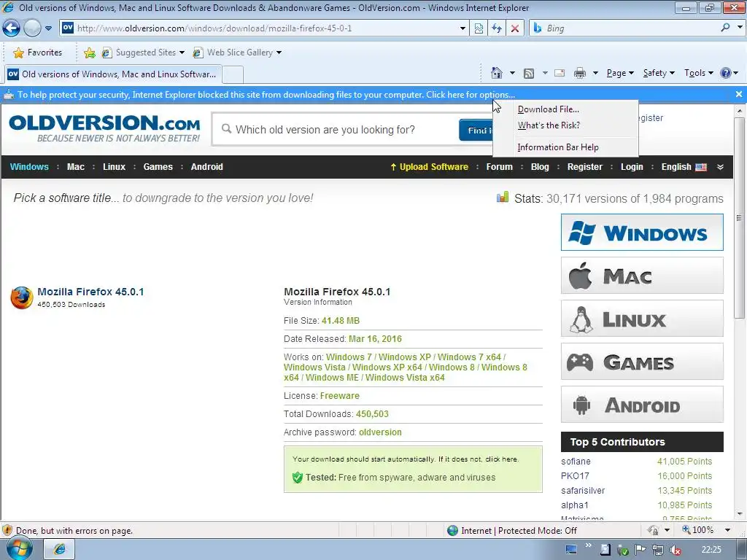Click the Upload Software link
Viewport: 747px width, 560px height.
(x=429, y=167)
